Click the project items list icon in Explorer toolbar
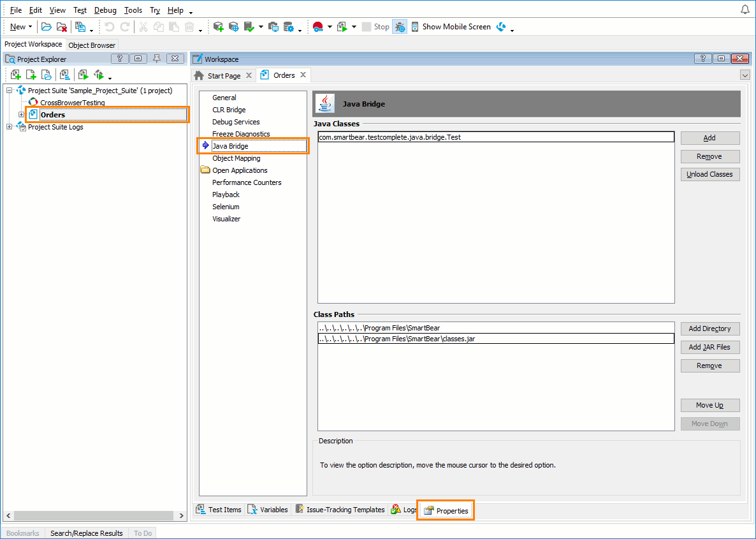Viewport: 756px width, 539px height. click(x=64, y=75)
